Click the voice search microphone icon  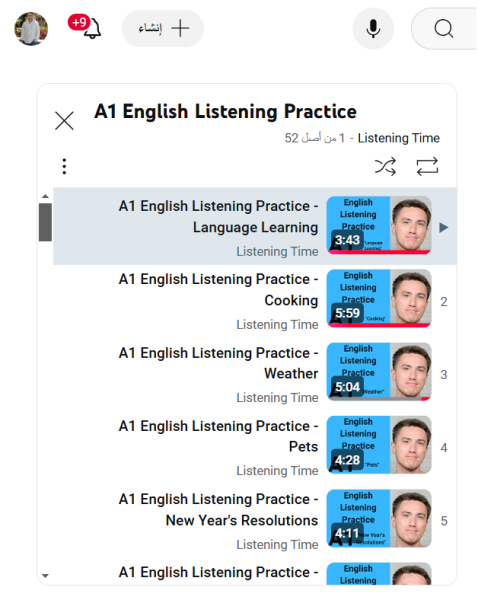point(373,28)
